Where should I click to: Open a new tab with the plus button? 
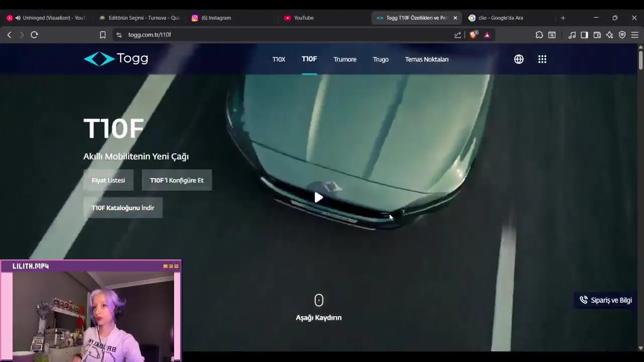tap(563, 18)
